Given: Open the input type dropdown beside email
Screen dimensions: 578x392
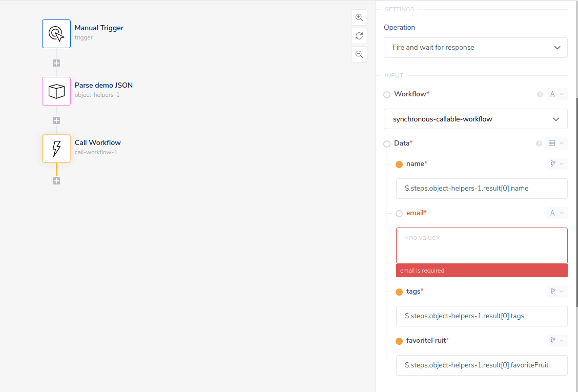Looking at the screenshot, I should [x=556, y=213].
